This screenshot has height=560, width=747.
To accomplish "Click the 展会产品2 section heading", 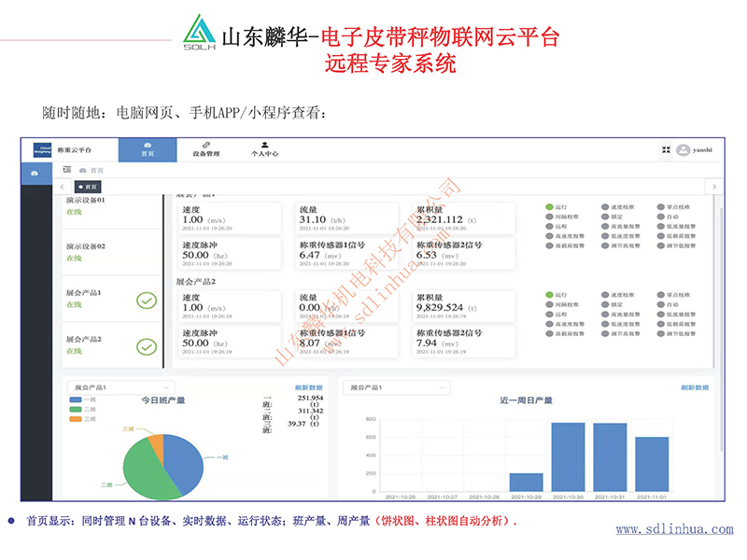I will pyautogui.click(x=196, y=282).
